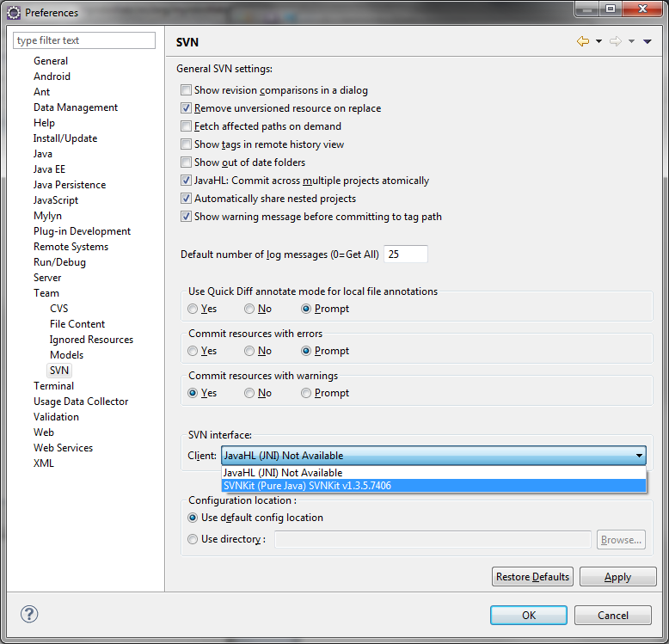Select Ignored Resources under Team

pos(91,340)
